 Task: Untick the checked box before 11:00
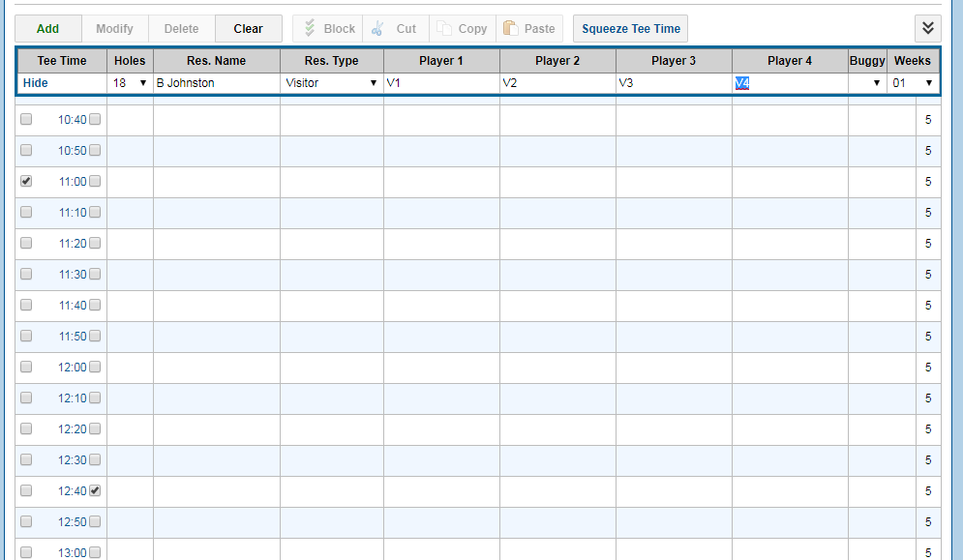click(26, 181)
